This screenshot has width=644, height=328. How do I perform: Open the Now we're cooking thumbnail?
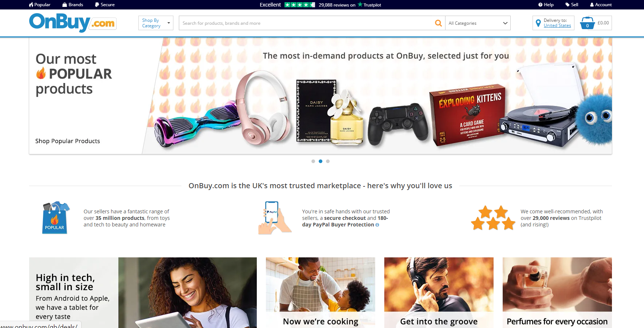click(321, 293)
